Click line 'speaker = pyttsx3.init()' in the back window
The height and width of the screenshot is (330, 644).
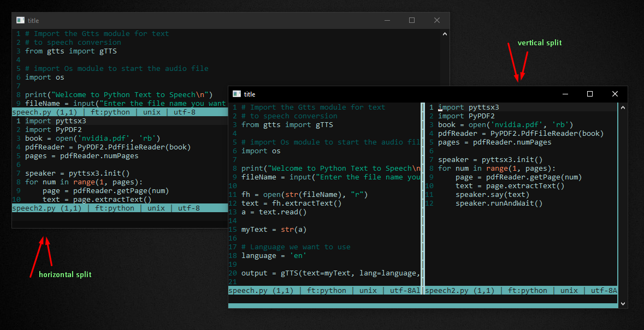pyautogui.click(x=78, y=173)
